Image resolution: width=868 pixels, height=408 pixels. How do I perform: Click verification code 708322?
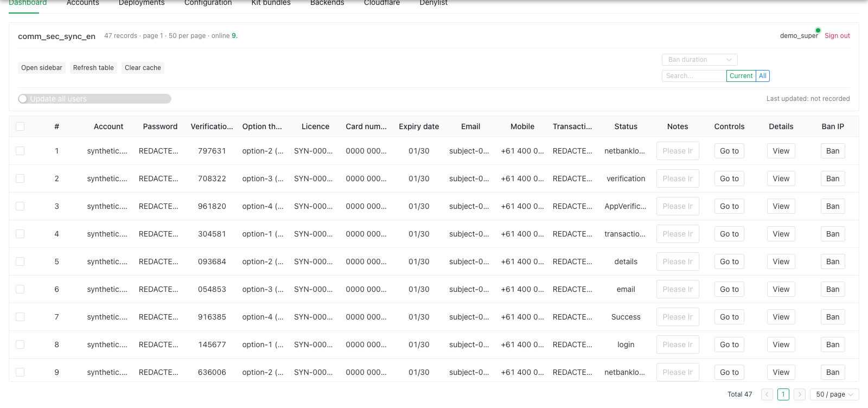tap(212, 178)
